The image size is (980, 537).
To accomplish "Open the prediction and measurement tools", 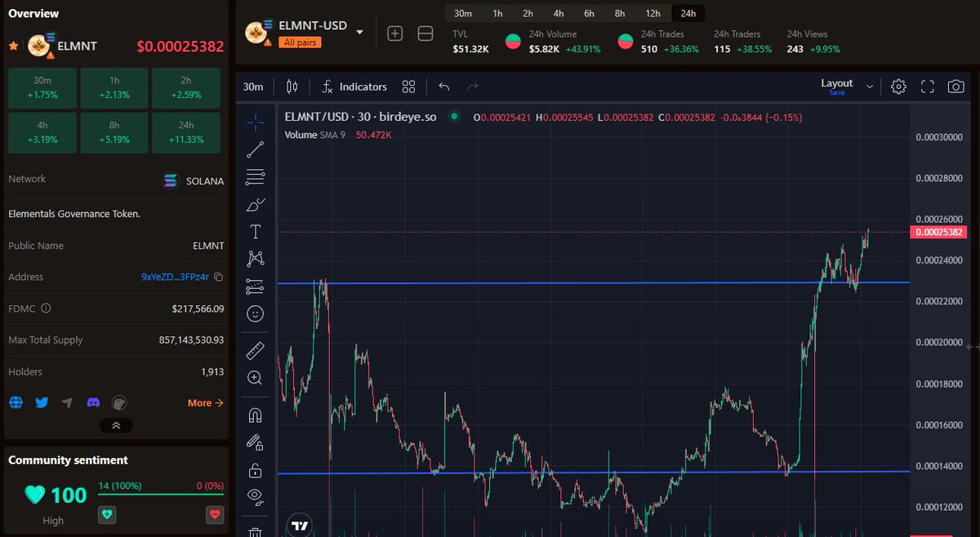I will [255, 286].
